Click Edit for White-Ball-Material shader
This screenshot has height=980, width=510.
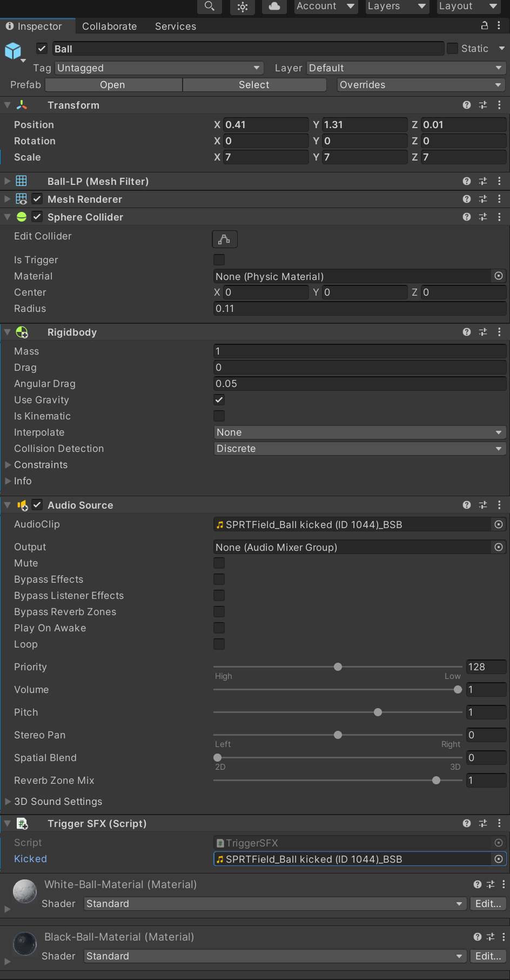(x=488, y=904)
